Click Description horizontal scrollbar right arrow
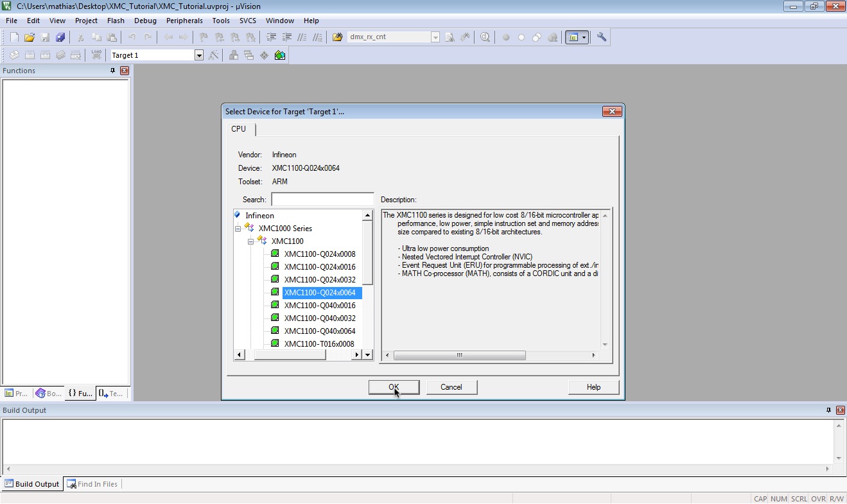Screen dimensions: 847x504 coord(593,355)
